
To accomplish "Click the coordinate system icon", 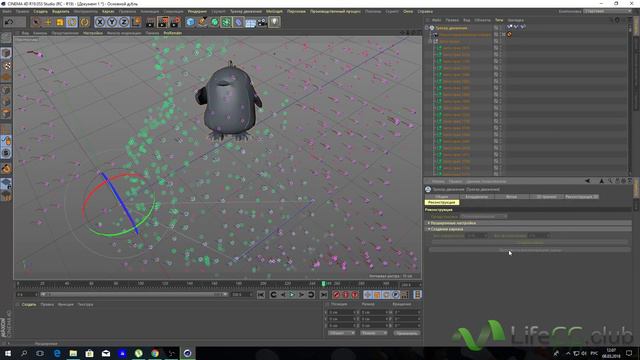I will tap(136, 22).
